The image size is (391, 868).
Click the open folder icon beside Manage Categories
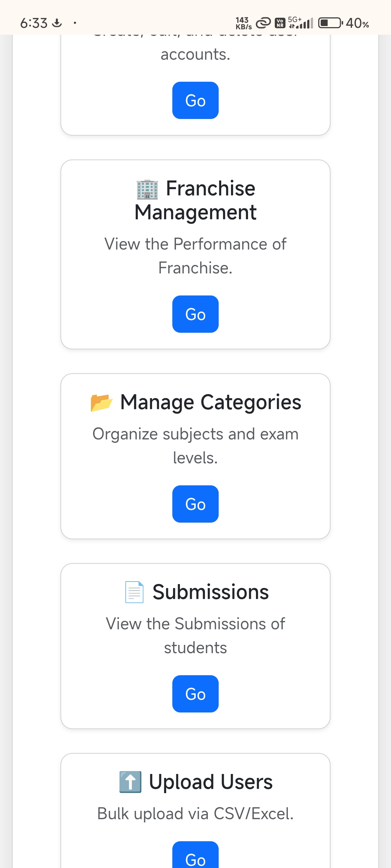pyautogui.click(x=101, y=403)
